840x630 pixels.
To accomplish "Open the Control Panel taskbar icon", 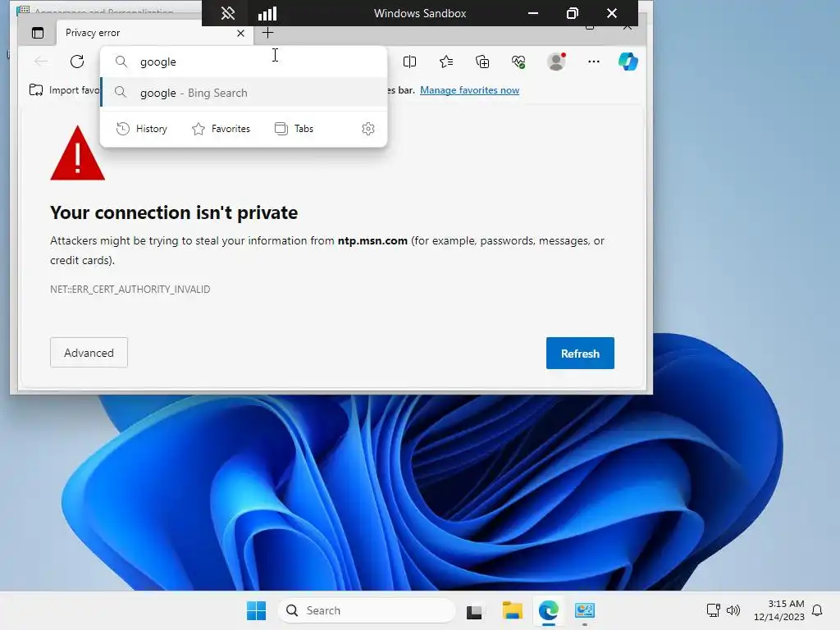I will pyautogui.click(x=584, y=610).
